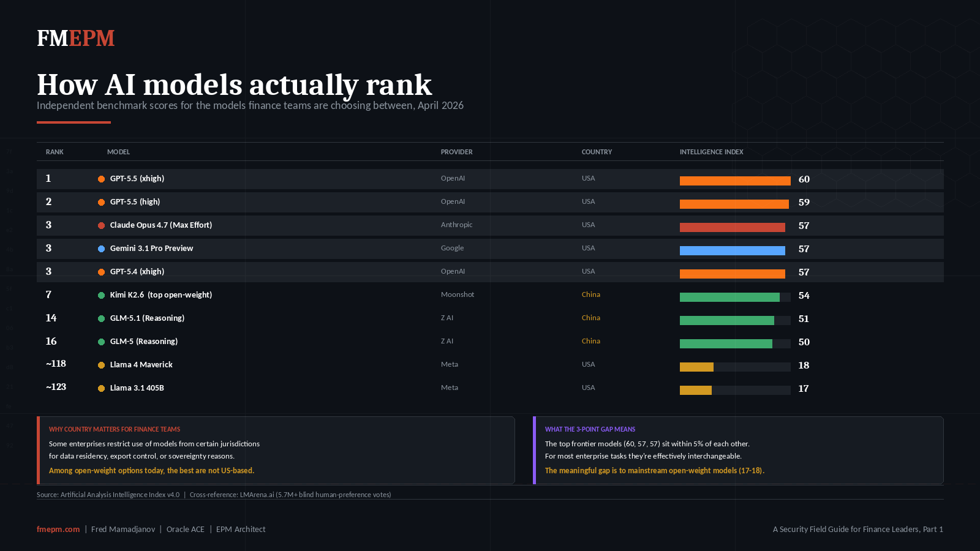Select the GLM-5 (Reasoning) model name
This screenshot has height=551, width=980.
tap(143, 341)
